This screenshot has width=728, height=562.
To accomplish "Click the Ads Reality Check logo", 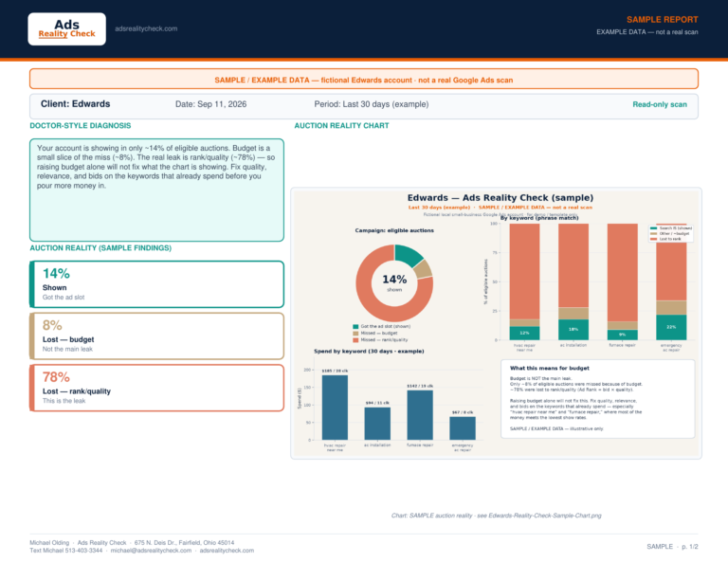I will point(67,28).
